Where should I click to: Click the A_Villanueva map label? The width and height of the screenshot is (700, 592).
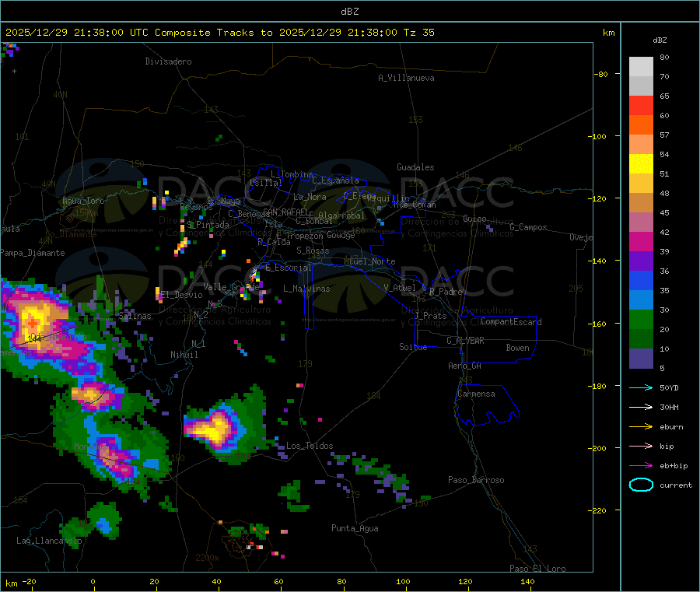pyautogui.click(x=406, y=78)
